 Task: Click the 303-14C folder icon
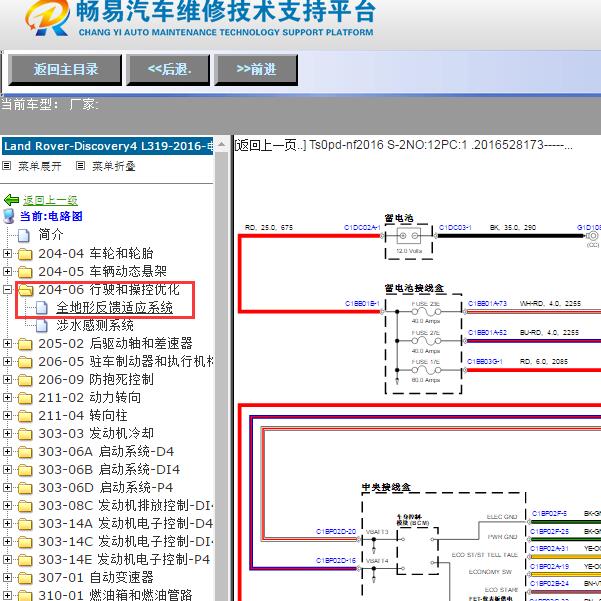click(x=25, y=542)
